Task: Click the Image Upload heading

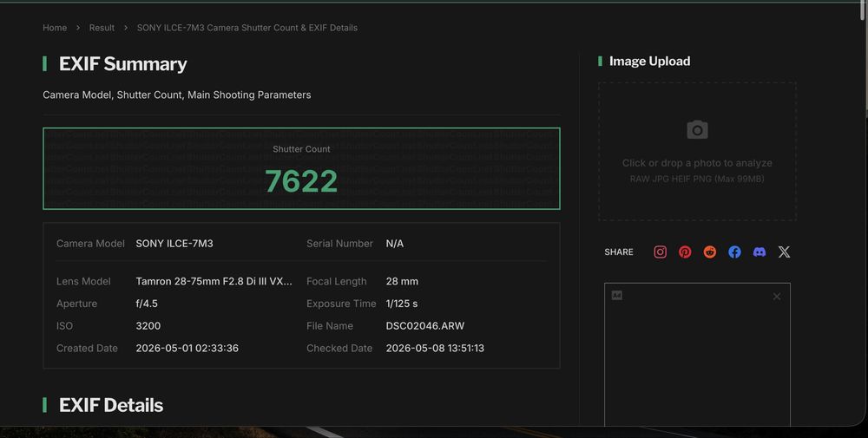Action: coord(649,62)
